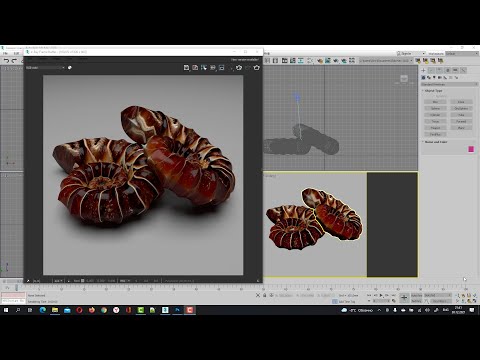Click the time slider handle
The image size is (480, 360).
point(16,288)
